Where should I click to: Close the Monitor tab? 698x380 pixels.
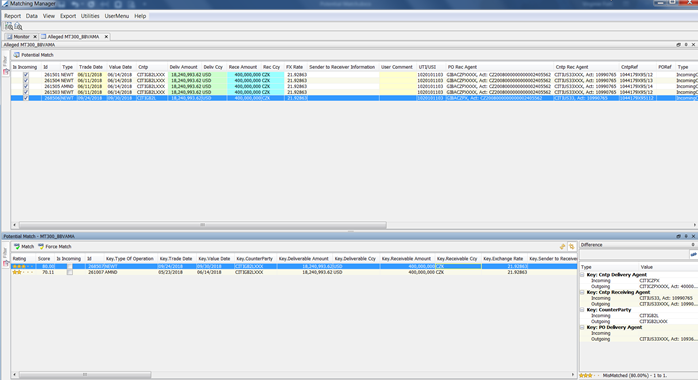(35, 36)
